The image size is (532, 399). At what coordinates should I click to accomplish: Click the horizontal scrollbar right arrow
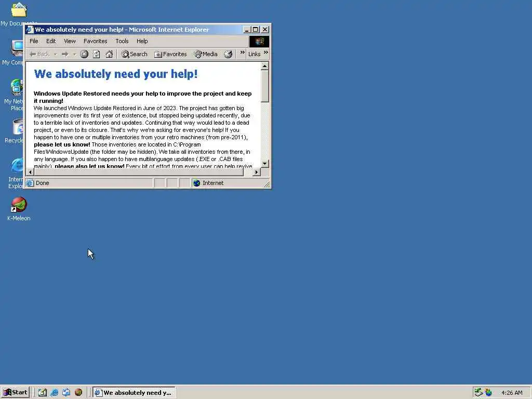click(x=257, y=172)
